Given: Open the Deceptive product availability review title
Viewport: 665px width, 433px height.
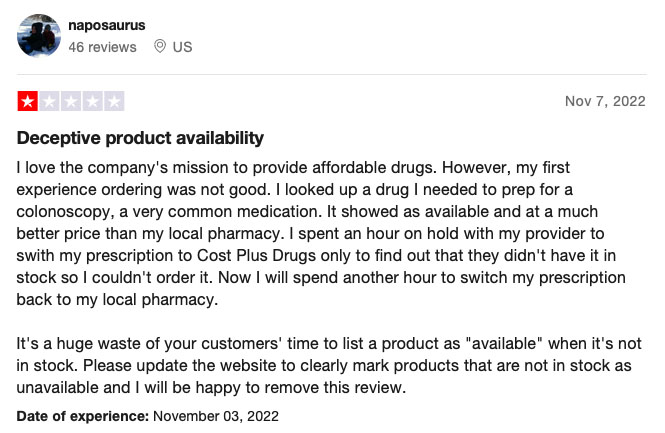Looking at the screenshot, I should [140, 138].
